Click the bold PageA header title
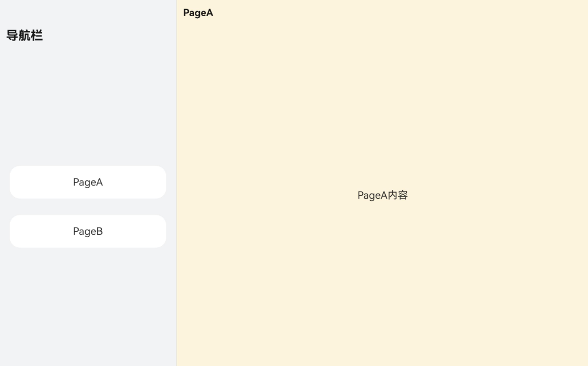The image size is (588, 366). 198,13
